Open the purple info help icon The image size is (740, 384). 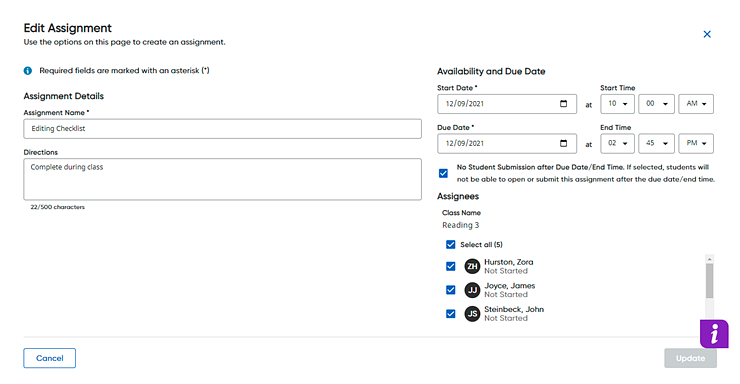click(x=714, y=334)
